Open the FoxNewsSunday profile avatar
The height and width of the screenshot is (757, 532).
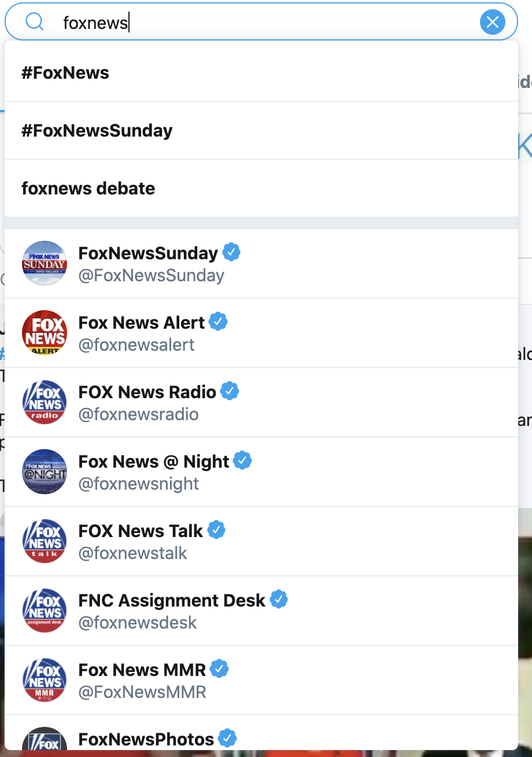pyautogui.click(x=45, y=263)
